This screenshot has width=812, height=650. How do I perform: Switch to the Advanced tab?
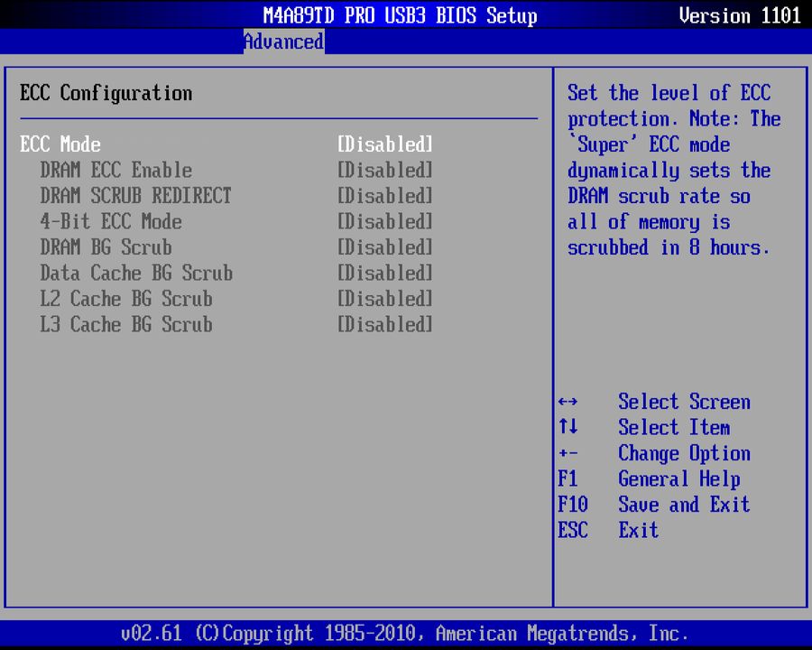click(x=283, y=42)
